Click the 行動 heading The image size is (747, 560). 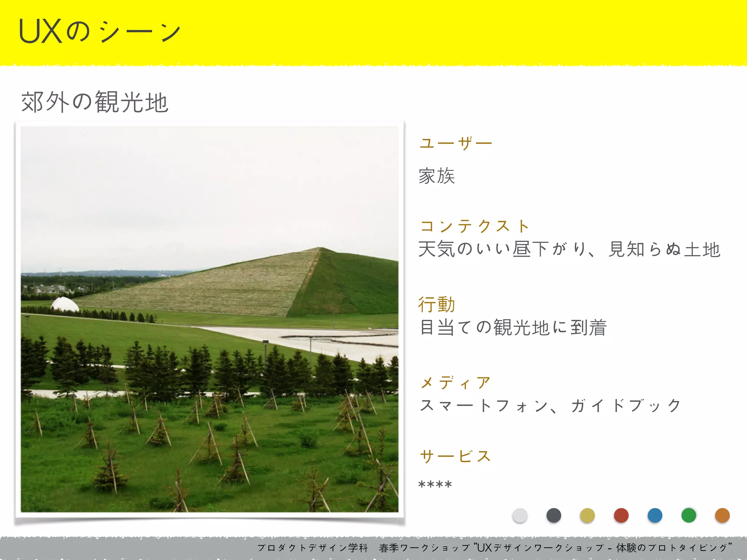(437, 304)
